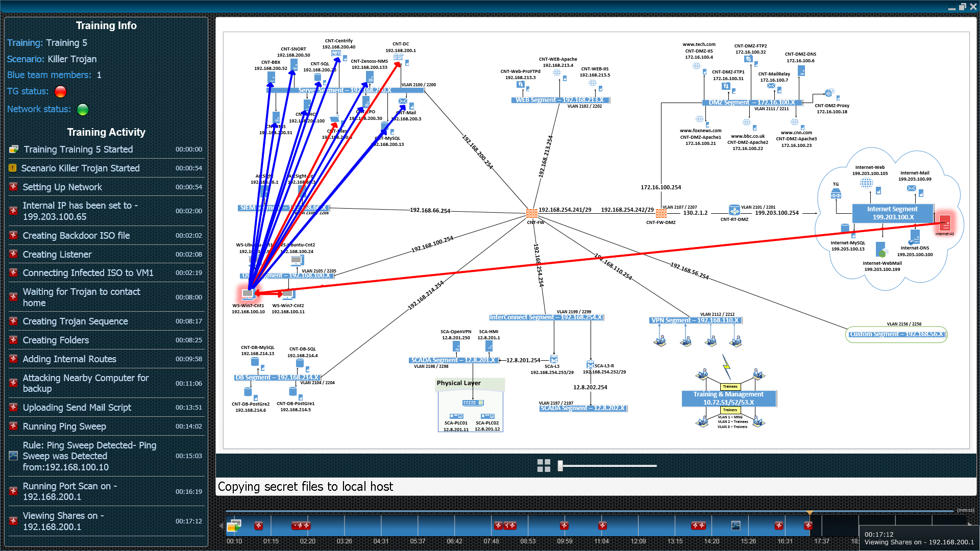Click the attack marker at 02:20 on the timeline
This screenshot has width=980, height=551.
[x=301, y=524]
